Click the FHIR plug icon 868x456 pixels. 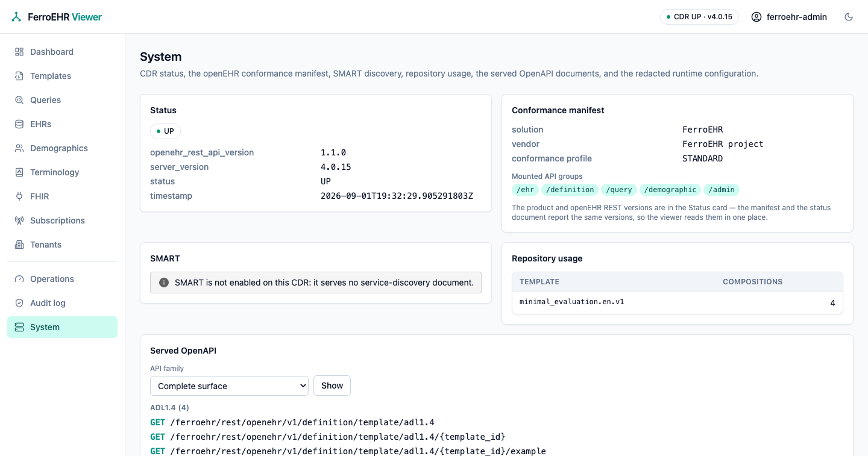(19, 196)
